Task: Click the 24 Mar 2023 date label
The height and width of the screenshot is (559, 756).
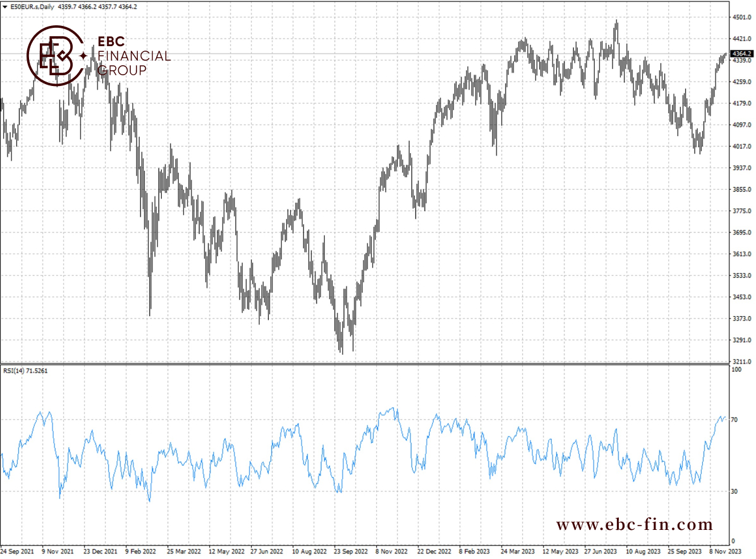Action: tap(518, 551)
